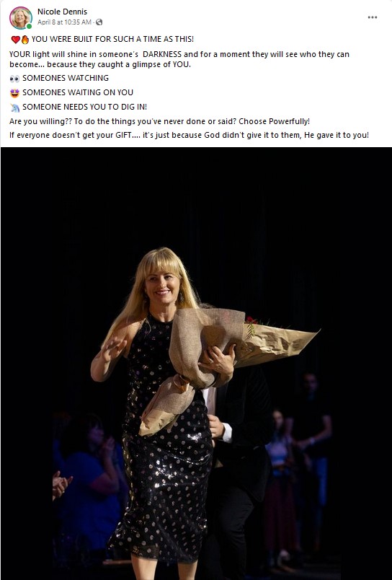Click the eyes emoji before SOMEONES WATCHING
Screen dimensions: 392x580
(14, 79)
